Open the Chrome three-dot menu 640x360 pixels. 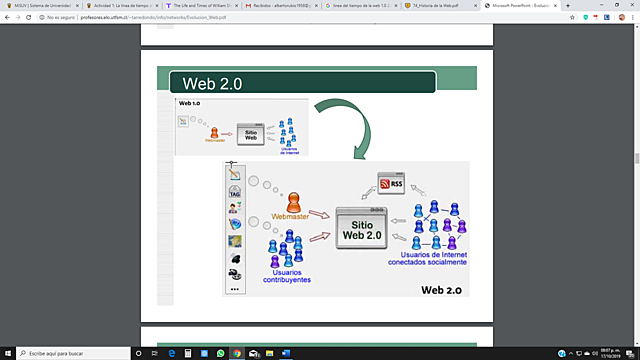pyautogui.click(x=633, y=18)
